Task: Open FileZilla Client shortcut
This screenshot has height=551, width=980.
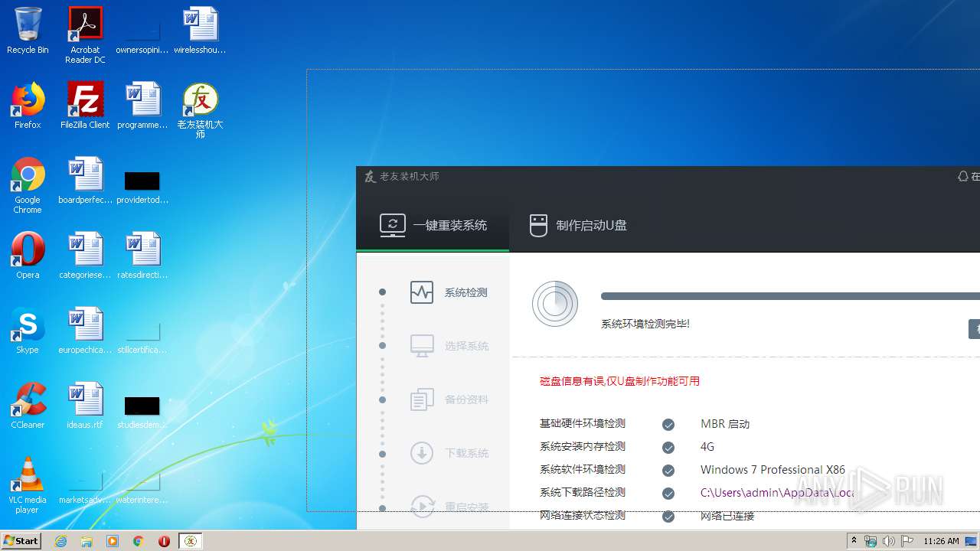Action: tap(85, 106)
